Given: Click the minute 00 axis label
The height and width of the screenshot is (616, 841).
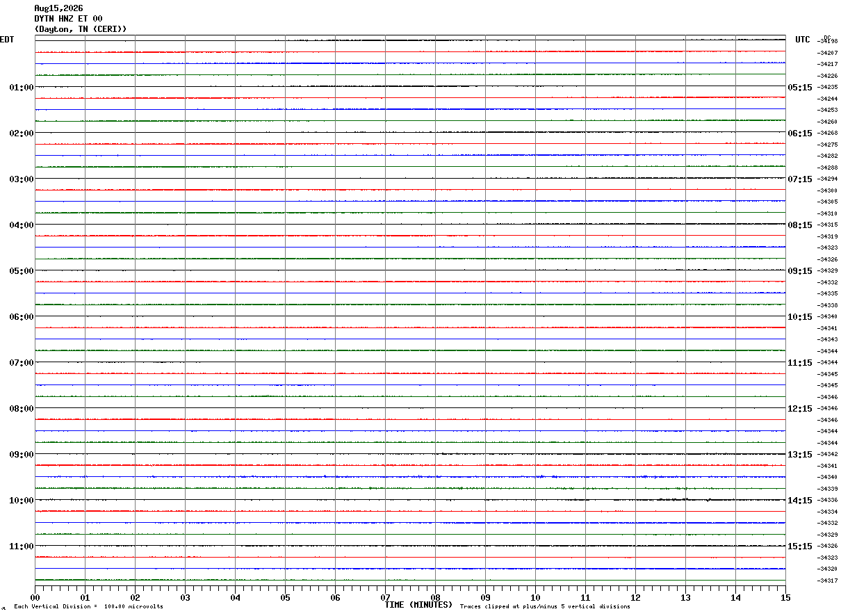Looking at the screenshot, I should click(35, 597).
